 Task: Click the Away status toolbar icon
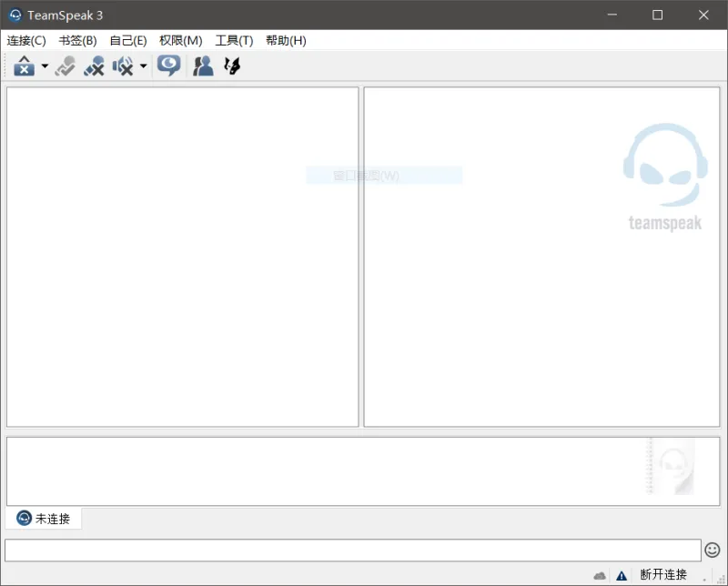click(25, 66)
